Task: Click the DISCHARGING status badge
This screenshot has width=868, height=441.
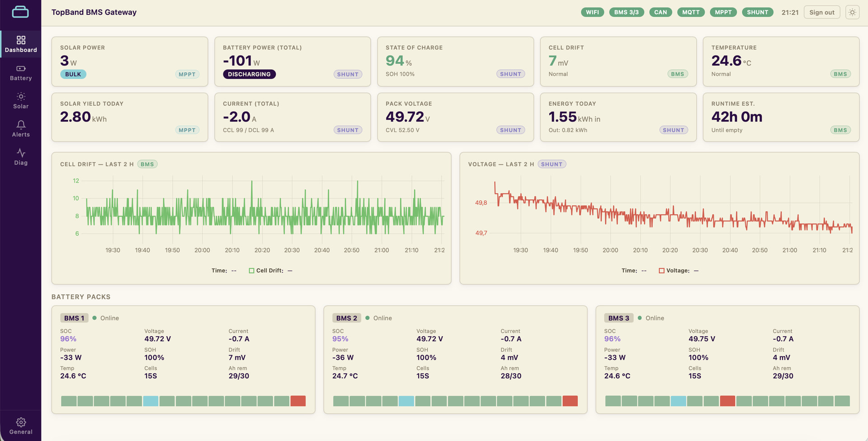Action: pos(249,74)
